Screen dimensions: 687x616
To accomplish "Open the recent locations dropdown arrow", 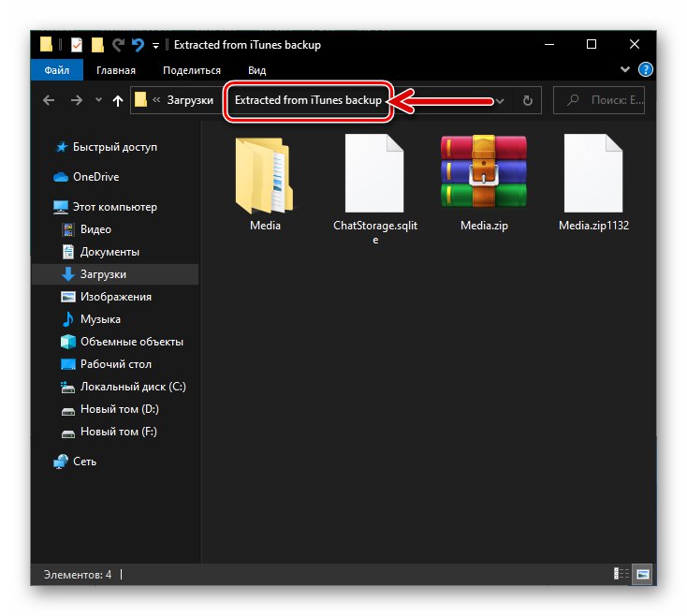I will click(x=98, y=100).
